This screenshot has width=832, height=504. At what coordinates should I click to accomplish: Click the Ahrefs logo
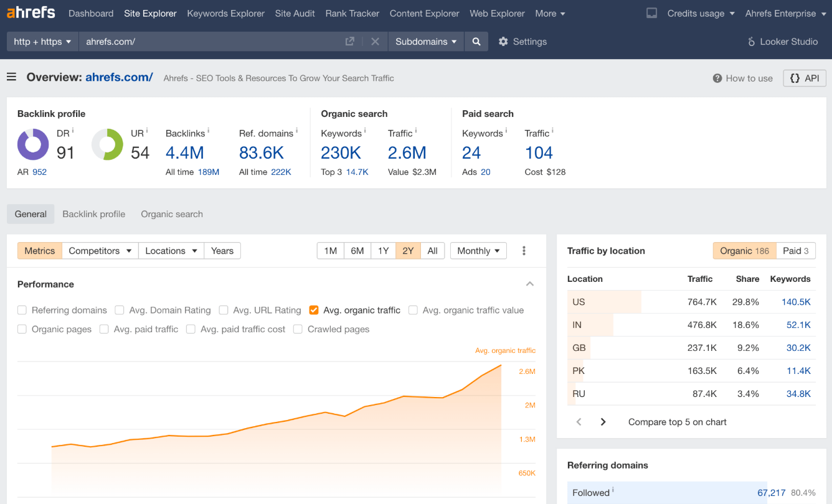click(x=31, y=12)
